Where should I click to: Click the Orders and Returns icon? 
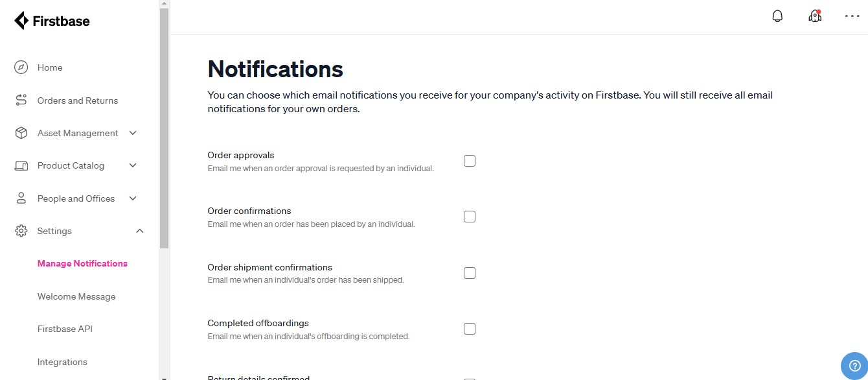coord(21,101)
